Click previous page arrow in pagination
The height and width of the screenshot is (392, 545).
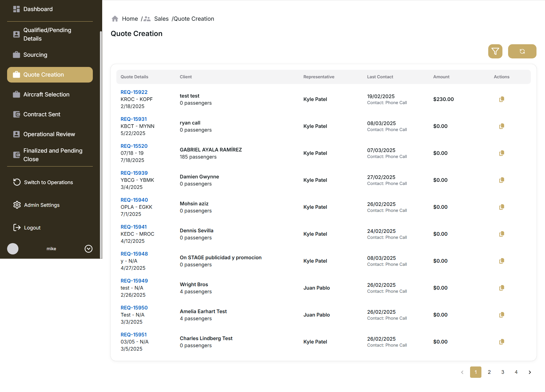pyautogui.click(x=462, y=372)
